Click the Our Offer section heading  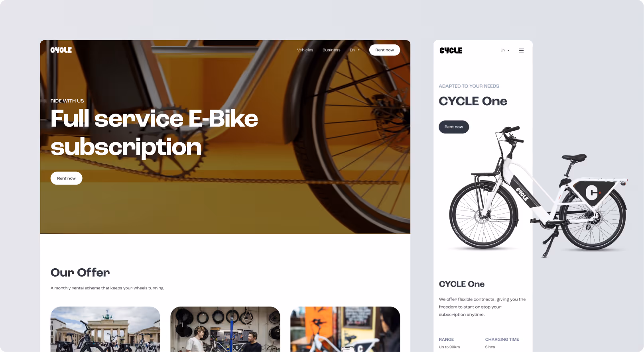[x=80, y=273]
